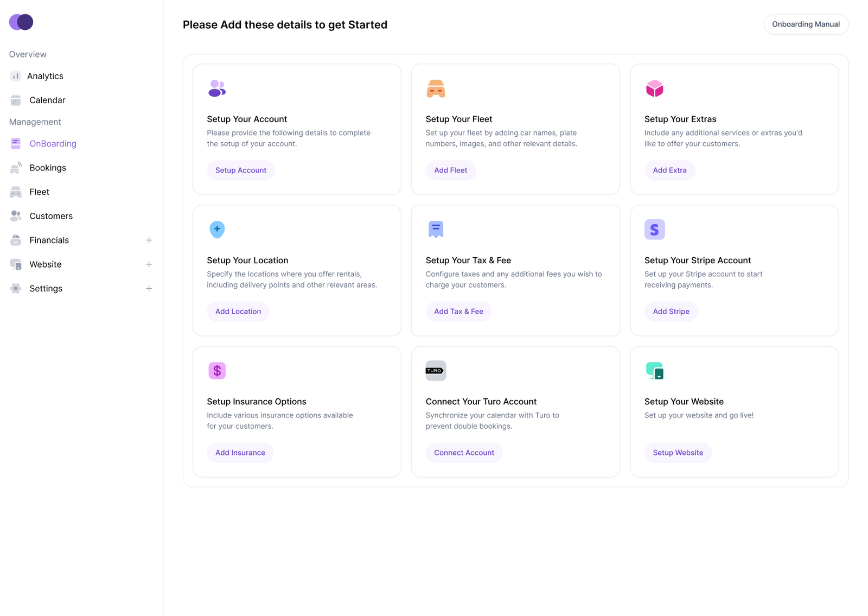This screenshot has height=616, width=868.
Task: Open Analytics from the sidebar
Action: point(45,76)
